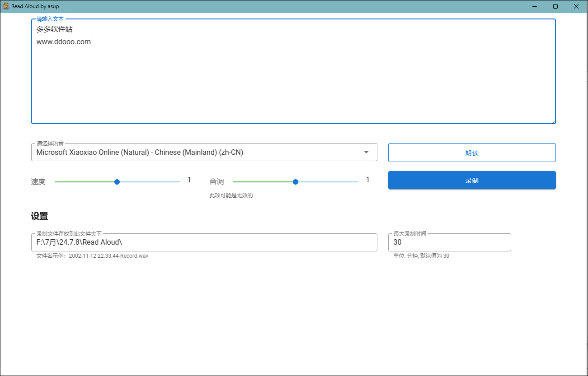Click the 此项可能是无效的 hint text
The height and width of the screenshot is (376, 588).
[231, 195]
